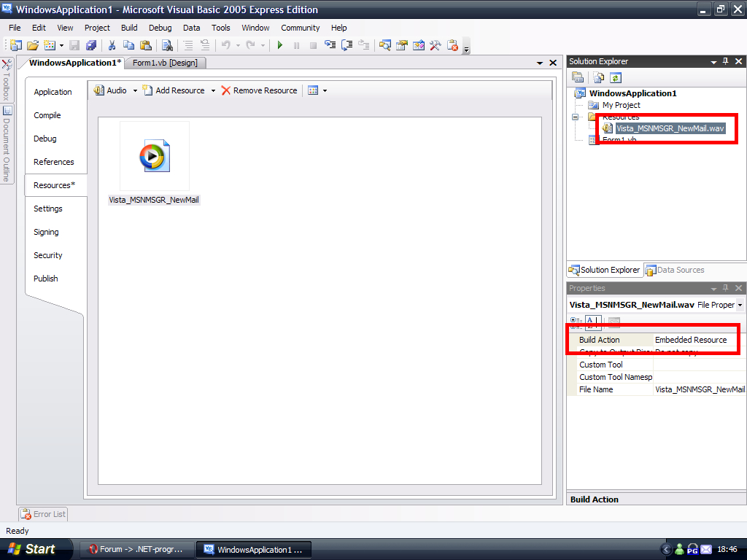The height and width of the screenshot is (560, 747).
Task: Open the Data menu
Action: tap(192, 28)
